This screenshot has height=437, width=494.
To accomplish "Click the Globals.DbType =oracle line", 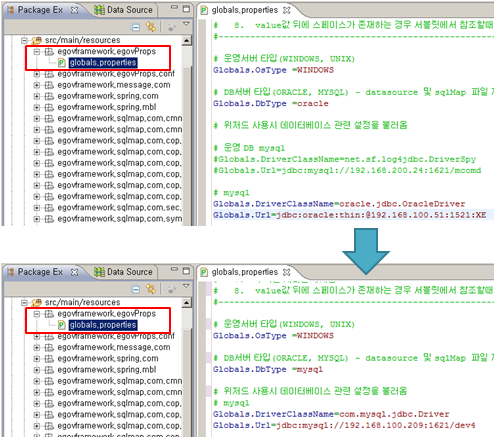I will (271, 103).
